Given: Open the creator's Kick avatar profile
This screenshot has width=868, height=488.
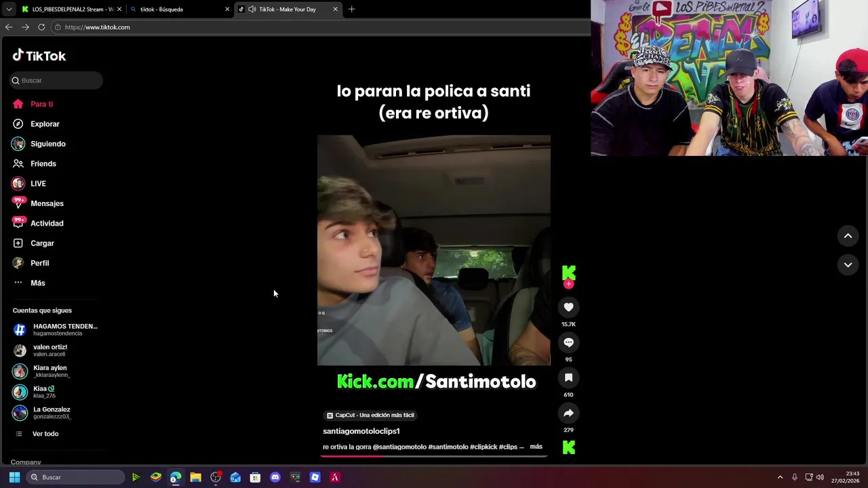Looking at the screenshot, I should (568, 272).
